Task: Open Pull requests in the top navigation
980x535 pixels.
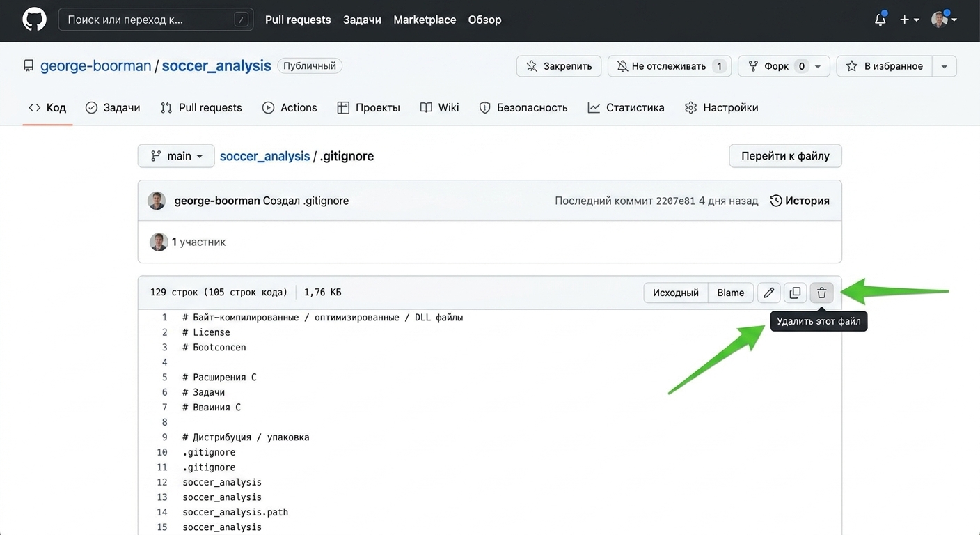Action: [x=298, y=20]
